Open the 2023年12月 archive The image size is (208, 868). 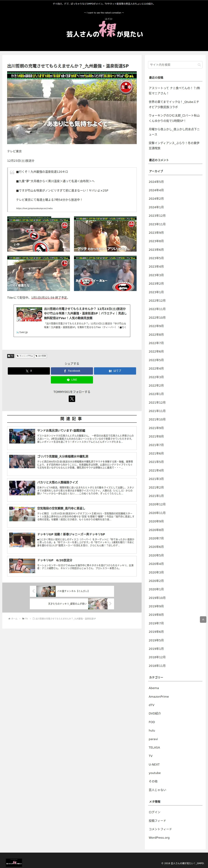tap(157, 216)
